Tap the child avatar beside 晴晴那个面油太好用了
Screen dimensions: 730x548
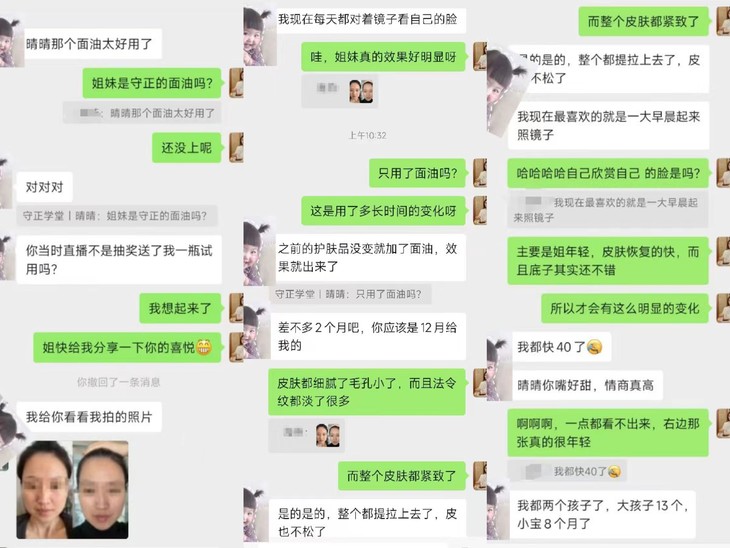[x=10, y=44]
